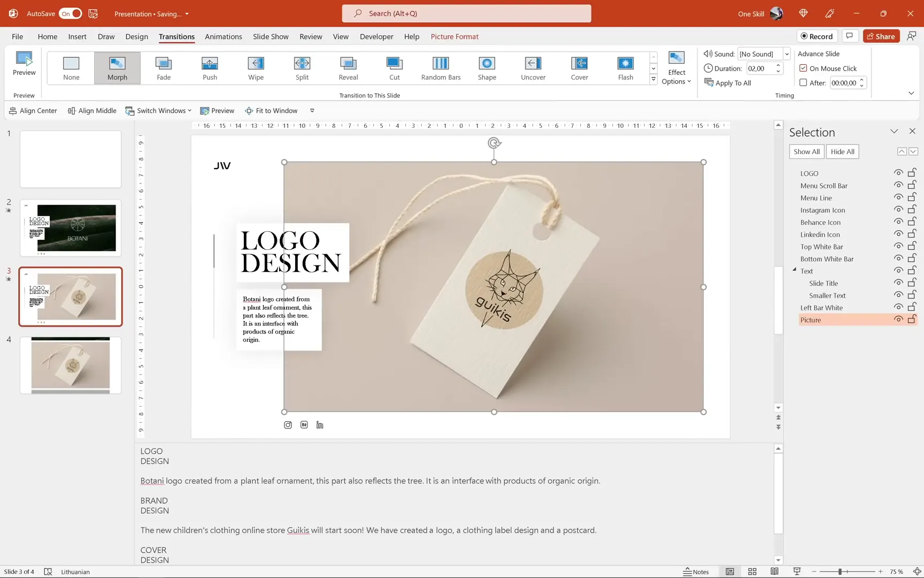This screenshot has height=578, width=924.
Task: Apply the Reveal transition
Action: (x=348, y=68)
